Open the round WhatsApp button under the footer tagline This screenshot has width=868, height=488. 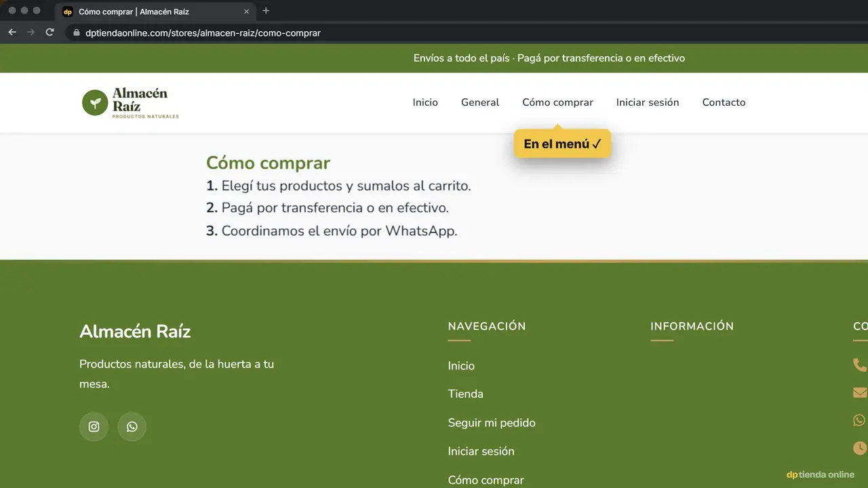[132, 427]
